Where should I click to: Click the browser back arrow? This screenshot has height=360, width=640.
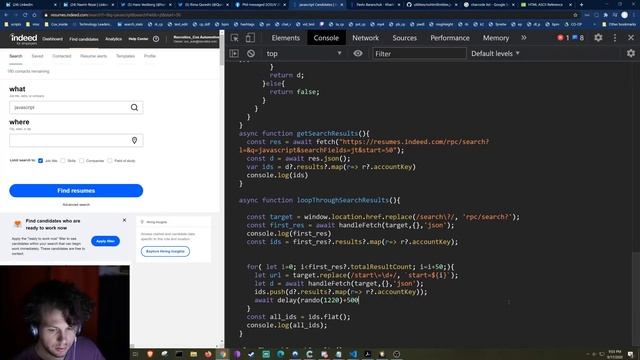(x=7, y=15)
